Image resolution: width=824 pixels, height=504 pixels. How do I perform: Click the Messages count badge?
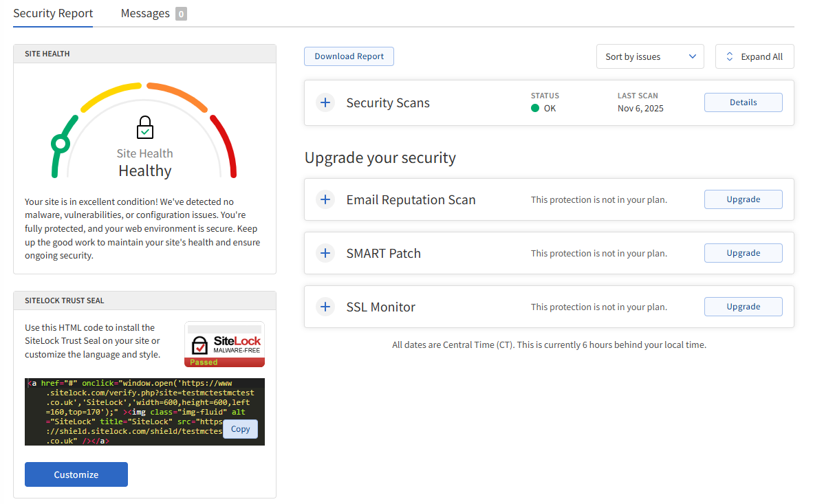(181, 14)
